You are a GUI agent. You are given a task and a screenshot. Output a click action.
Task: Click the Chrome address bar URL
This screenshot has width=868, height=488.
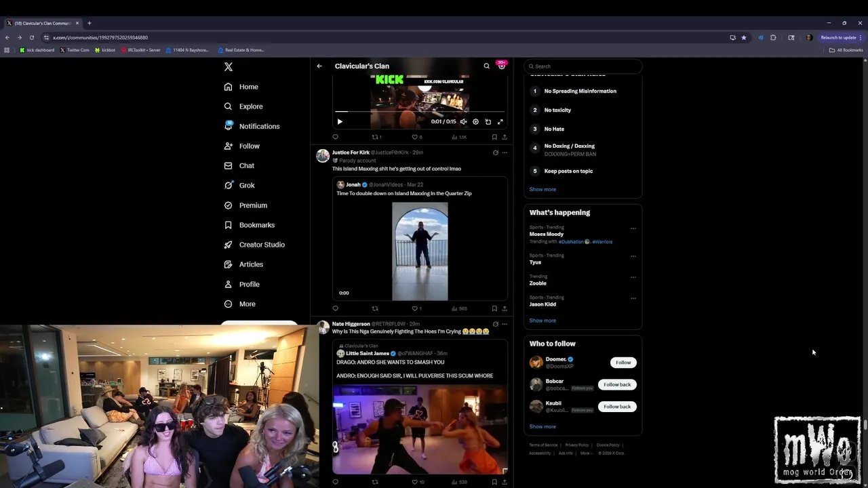[x=100, y=37]
